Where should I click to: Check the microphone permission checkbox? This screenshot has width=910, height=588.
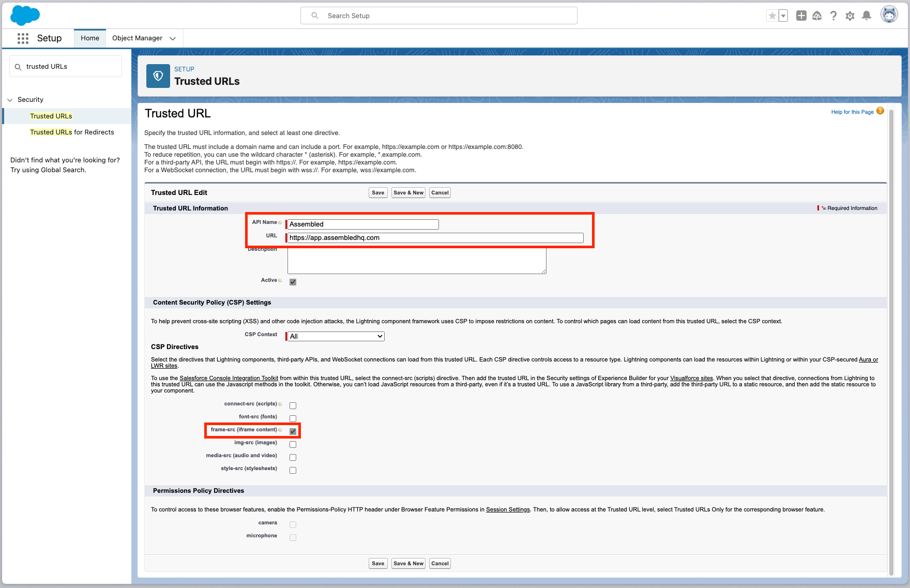pyautogui.click(x=293, y=537)
